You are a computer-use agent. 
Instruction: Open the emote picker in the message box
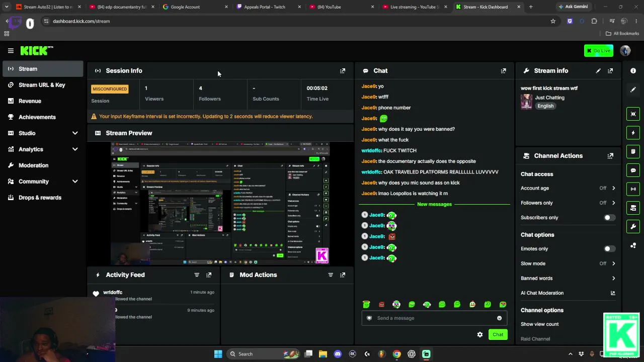[x=499, y=318]
